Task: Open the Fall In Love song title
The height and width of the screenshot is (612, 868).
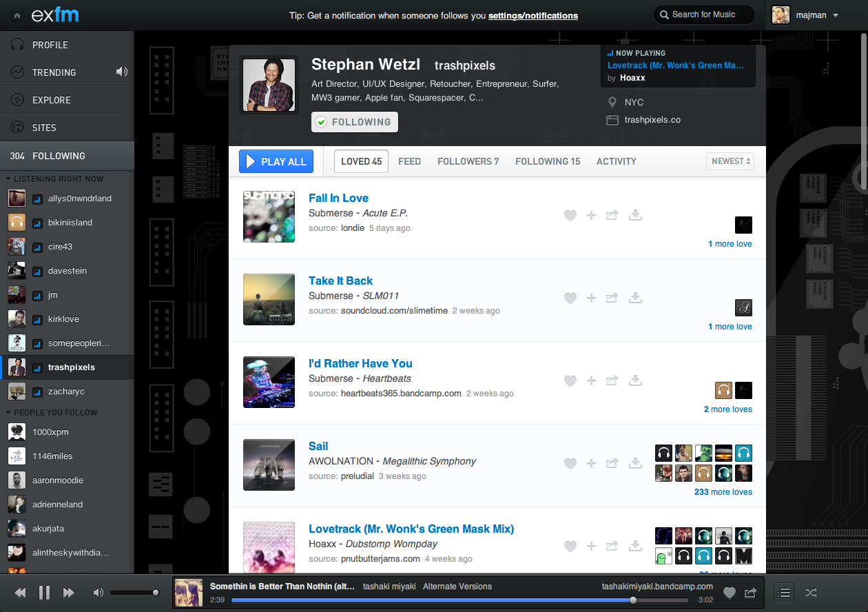Action: click(x=338, y=198)
